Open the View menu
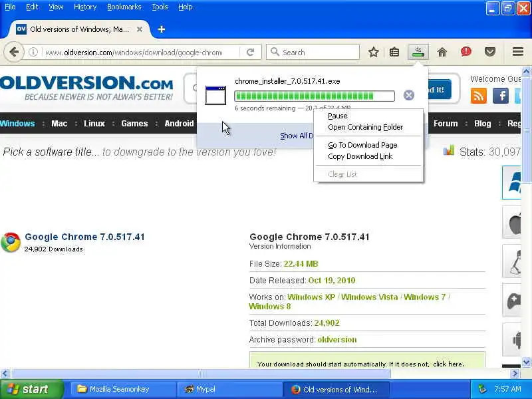 tap(56, 7)
